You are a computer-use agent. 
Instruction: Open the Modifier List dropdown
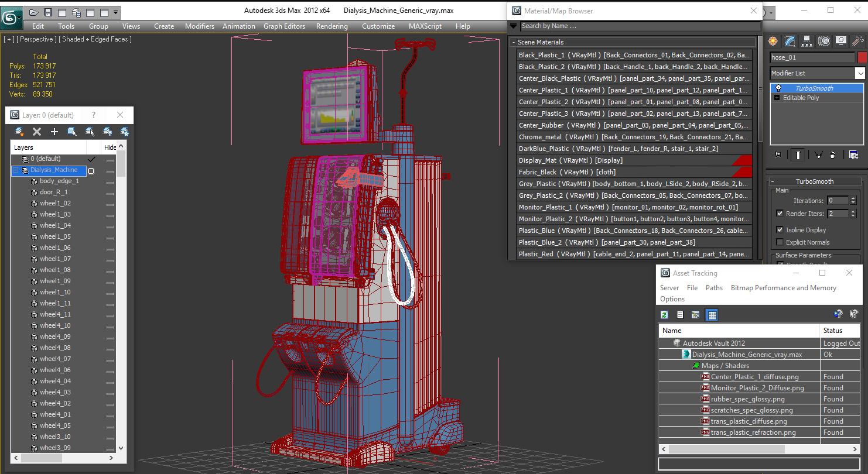click(x=861, y=73)
